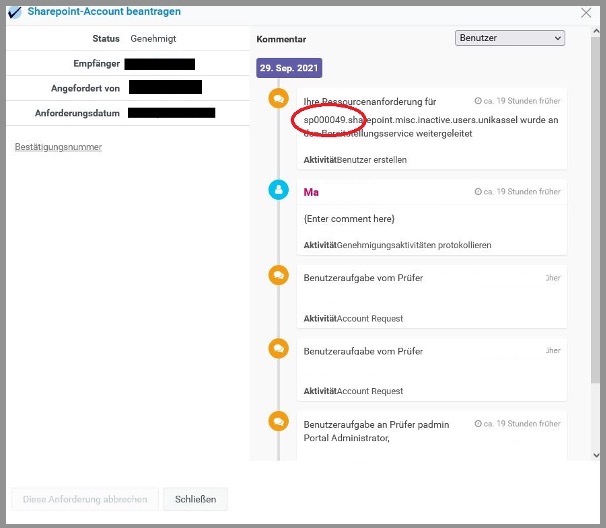Select comment icon of second Benutzeraufgabe vom Prüfer
The image size is (606, 528).
coord(279,349)
